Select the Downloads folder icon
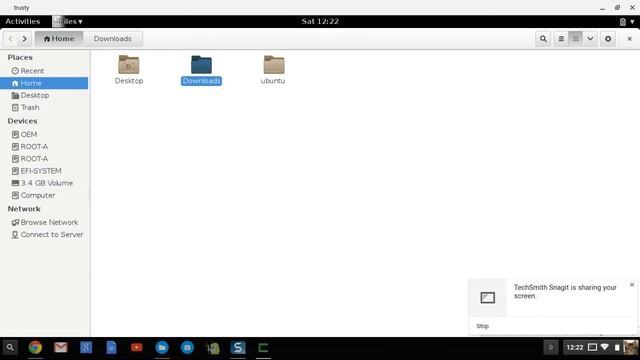640x360 pixels. point(201,64)
